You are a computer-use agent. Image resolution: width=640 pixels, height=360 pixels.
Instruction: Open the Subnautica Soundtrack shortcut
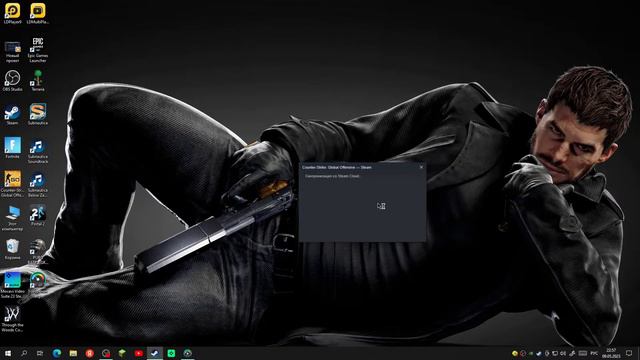(38, 151)
